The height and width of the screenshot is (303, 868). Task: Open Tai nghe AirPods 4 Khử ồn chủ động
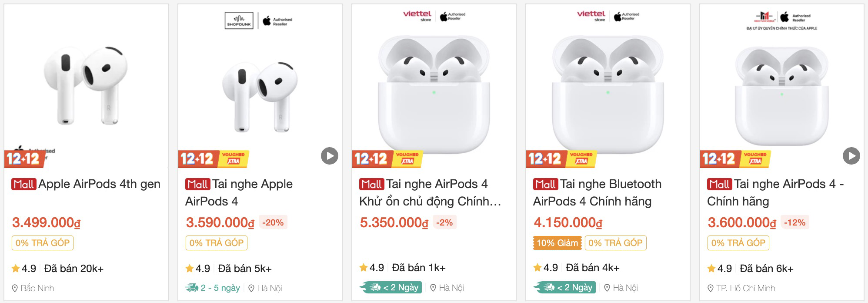tap(430, 192)
